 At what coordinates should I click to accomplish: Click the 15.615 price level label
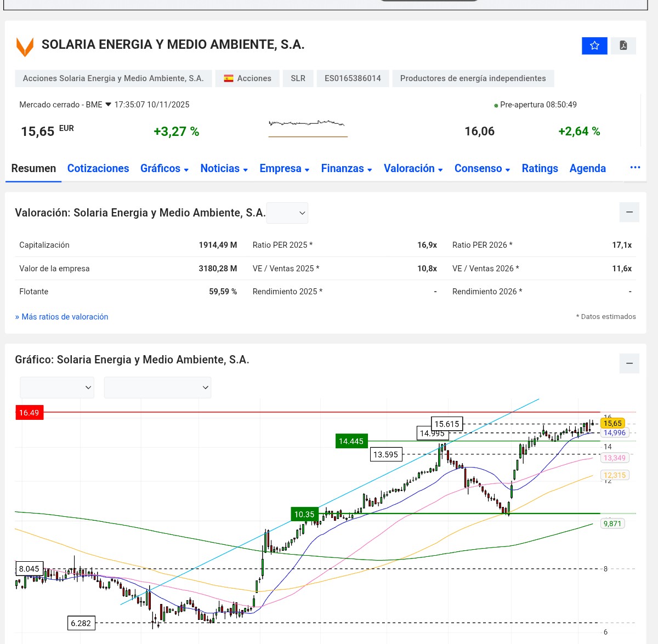click(x=447, y=424)
